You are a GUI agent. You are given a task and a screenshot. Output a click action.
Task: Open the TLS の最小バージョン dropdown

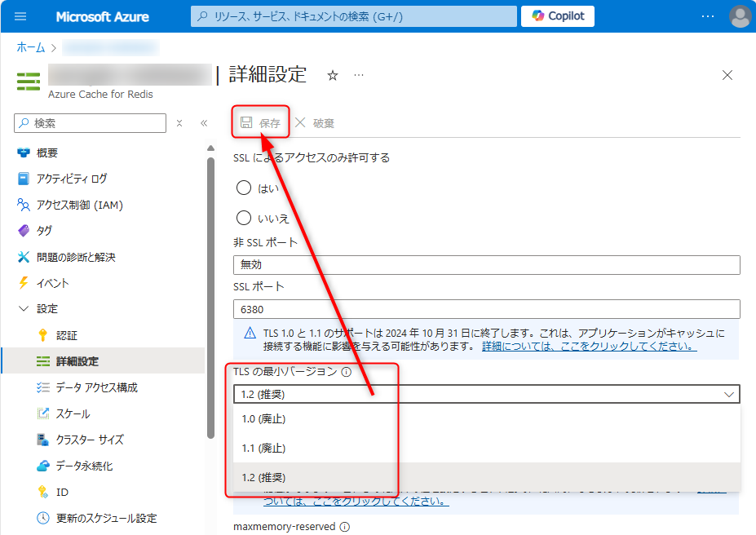tap(486, 395)
